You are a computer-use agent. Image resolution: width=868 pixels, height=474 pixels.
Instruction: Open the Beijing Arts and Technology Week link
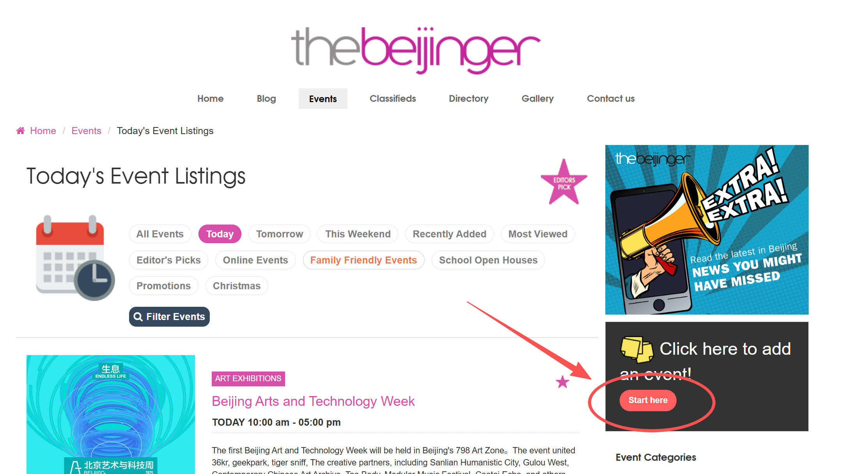(313, 401)
